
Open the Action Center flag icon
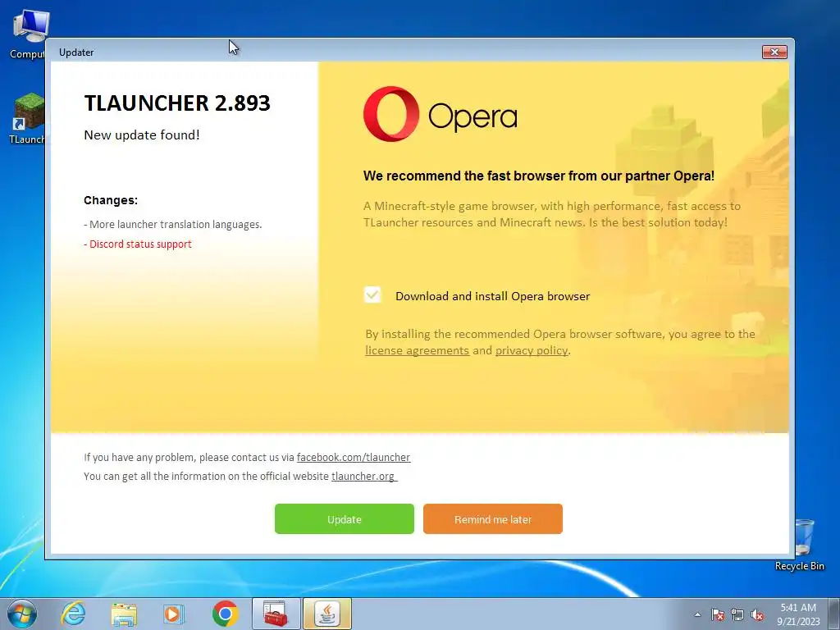(718, 614)
